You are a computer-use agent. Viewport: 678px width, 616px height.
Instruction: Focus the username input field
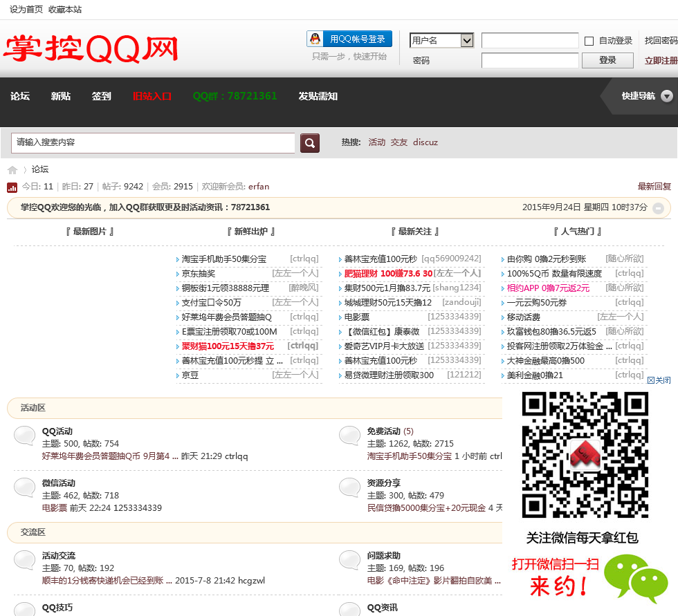530,41
